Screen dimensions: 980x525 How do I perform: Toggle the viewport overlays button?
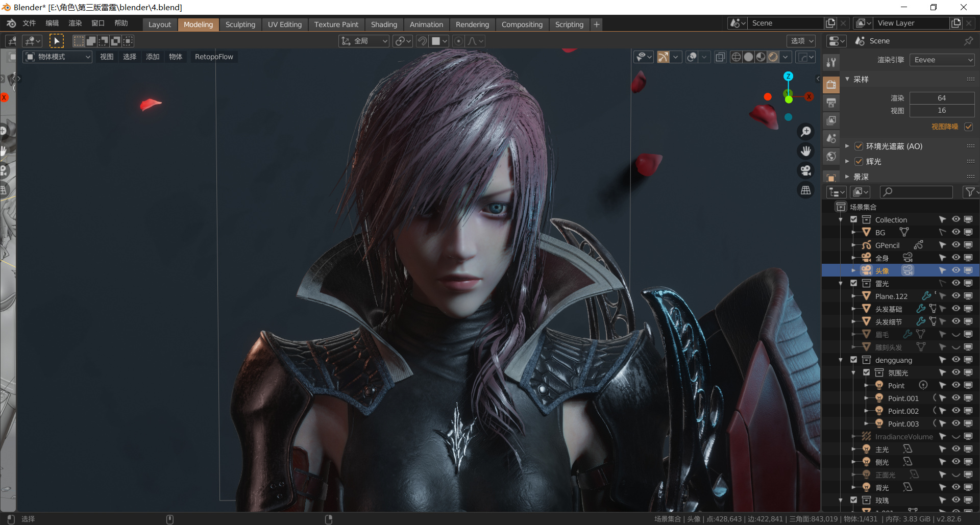pyautogui.click(x=692, y=57)
